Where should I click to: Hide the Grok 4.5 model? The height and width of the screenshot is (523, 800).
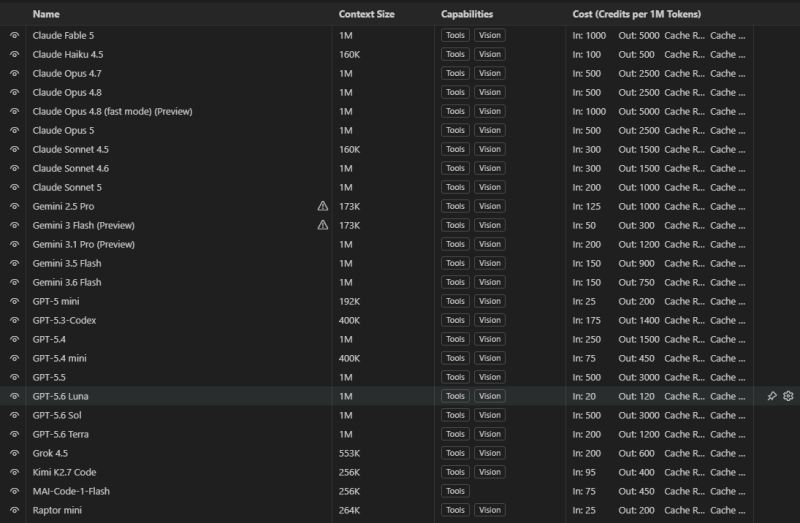pyautogui.click(x=14, y=453)
